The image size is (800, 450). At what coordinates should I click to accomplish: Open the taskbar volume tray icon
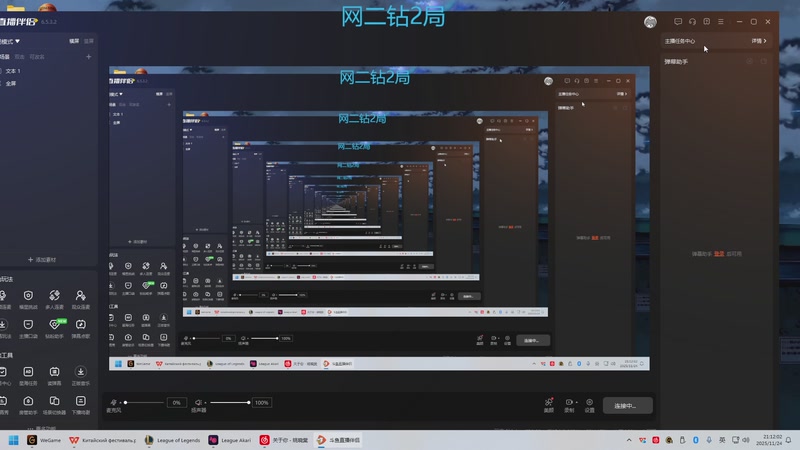[746, 440]
